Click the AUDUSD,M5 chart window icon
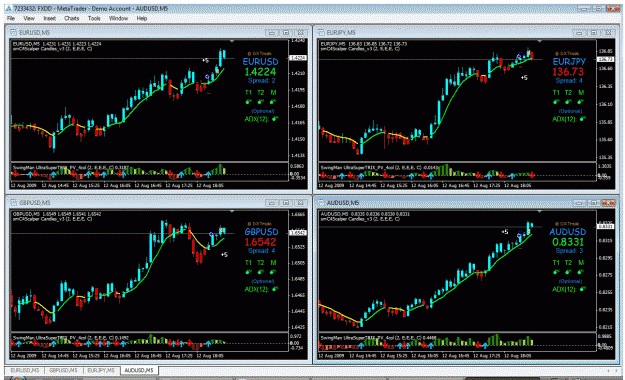This screenshot has height=380, width=625. 321,203
